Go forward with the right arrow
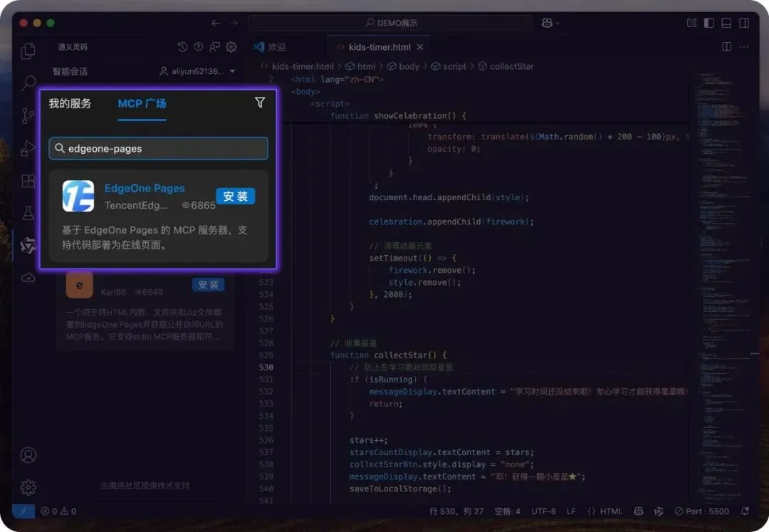Screen dimensions: 769x532 [234, 23]
